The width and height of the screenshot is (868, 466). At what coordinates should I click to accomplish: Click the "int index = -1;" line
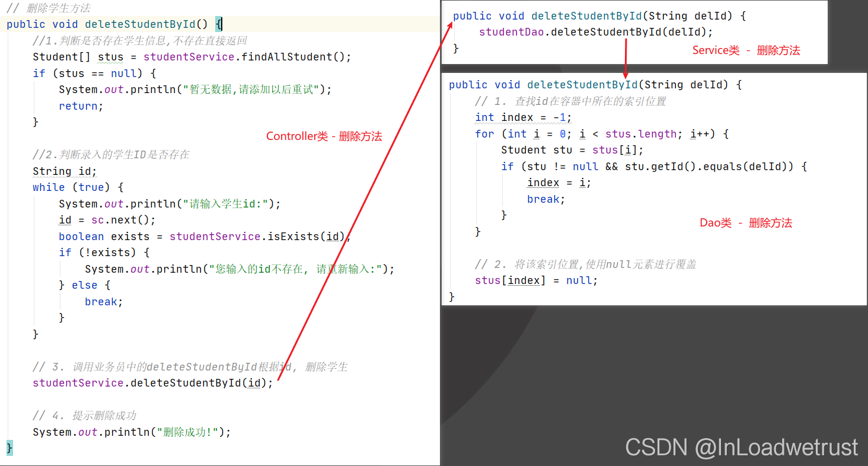[524, 117]
